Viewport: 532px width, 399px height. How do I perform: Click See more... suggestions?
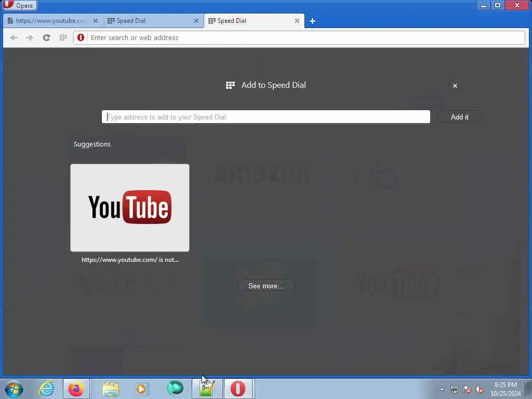click(x=266, y=286)
